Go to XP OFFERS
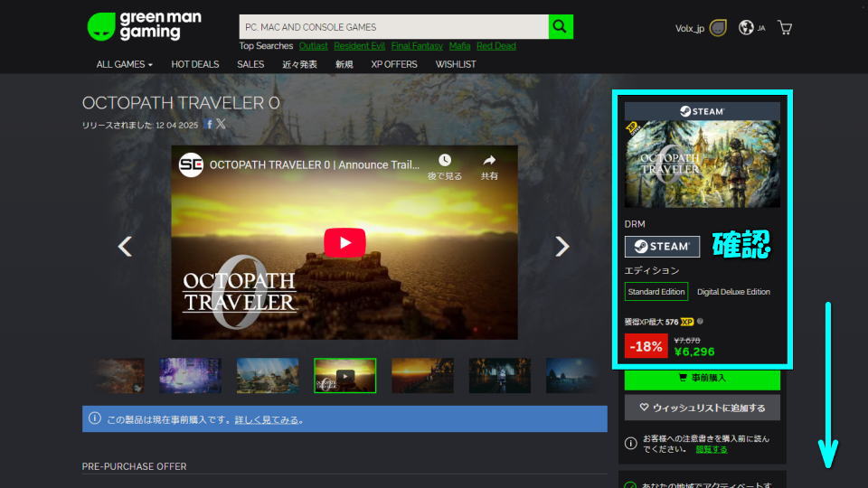868x488 pixels. click(394, 64)
